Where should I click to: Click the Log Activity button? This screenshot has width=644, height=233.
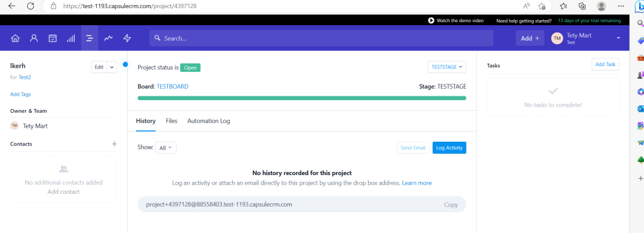[x=449, y=147]
